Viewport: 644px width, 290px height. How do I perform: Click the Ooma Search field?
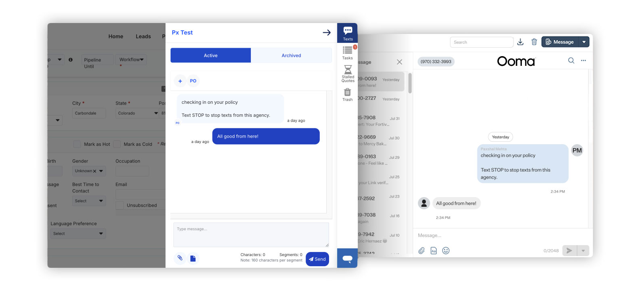coord(481,42)
